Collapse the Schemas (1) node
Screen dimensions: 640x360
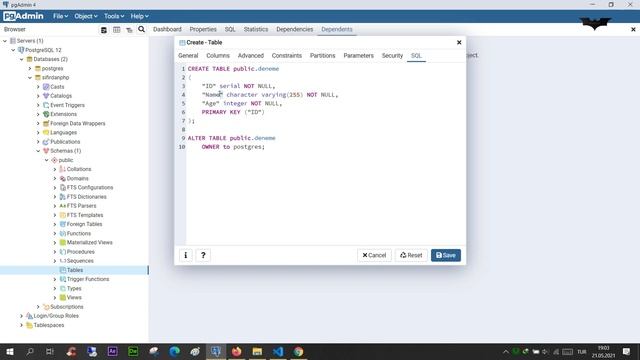tap(38, 151)
